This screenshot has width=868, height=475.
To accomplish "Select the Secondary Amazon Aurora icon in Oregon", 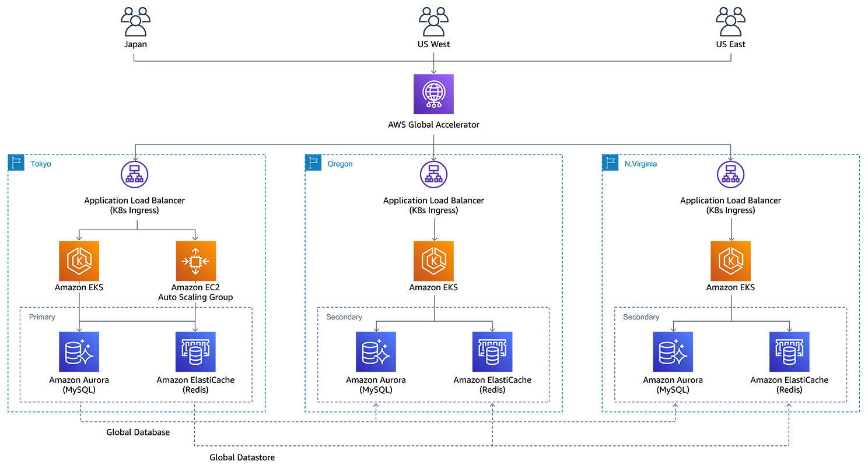I will [x=376, y=352].
